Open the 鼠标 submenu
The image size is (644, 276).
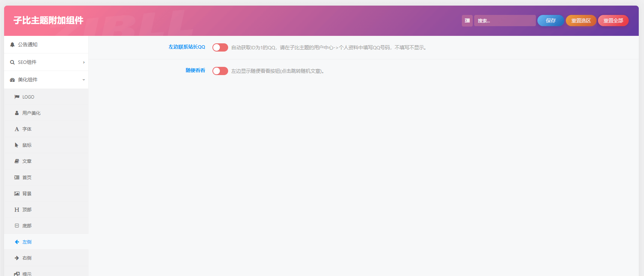coord(46,145)
